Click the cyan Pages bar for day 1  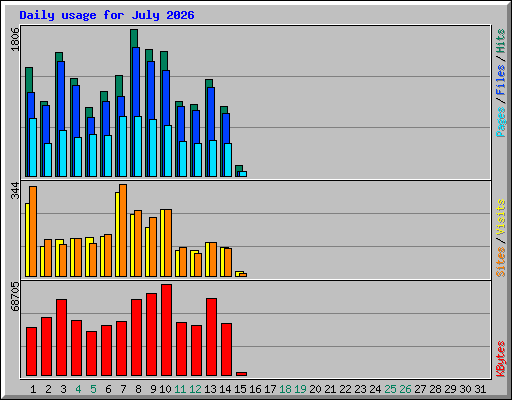coord(33,147)
